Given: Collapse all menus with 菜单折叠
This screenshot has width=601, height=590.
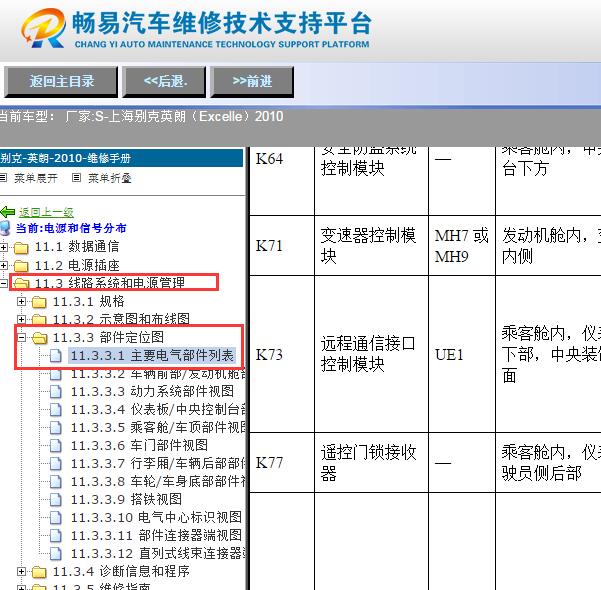Looking at the screenshot, I should pos(110,178).
